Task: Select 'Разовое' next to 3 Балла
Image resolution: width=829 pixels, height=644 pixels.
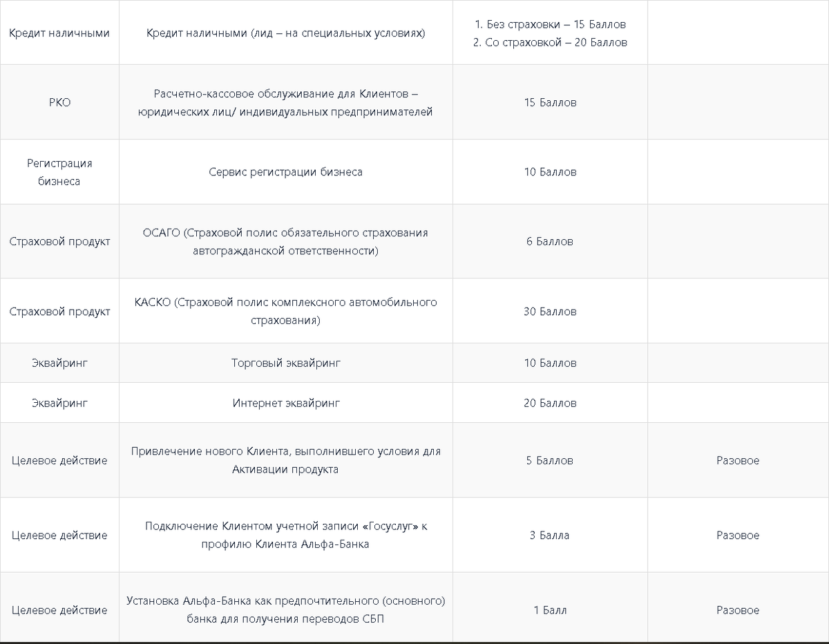Action: pyautogui.click(x=738, y=536)
